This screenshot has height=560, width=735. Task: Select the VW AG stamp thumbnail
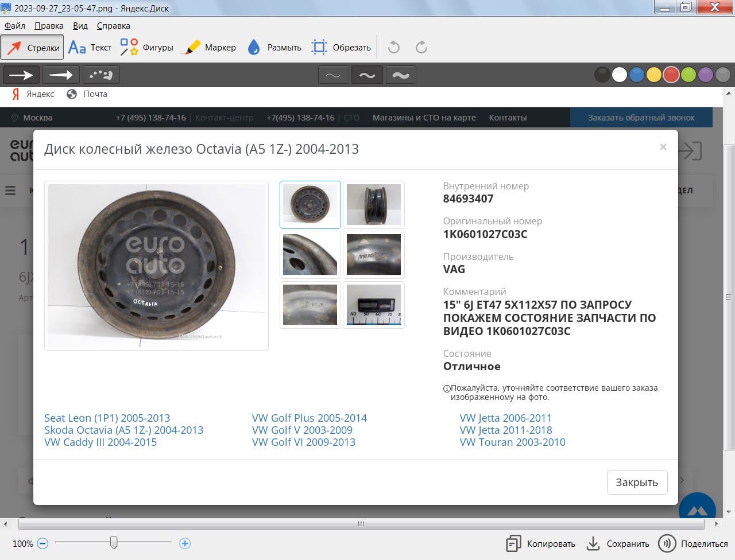click(374, 255)
